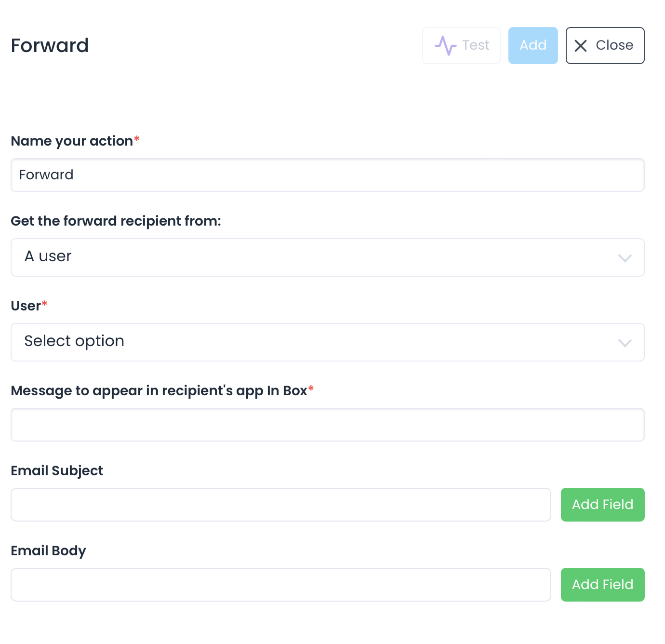Click the Forward dialog title

click(x=50, y=45)
